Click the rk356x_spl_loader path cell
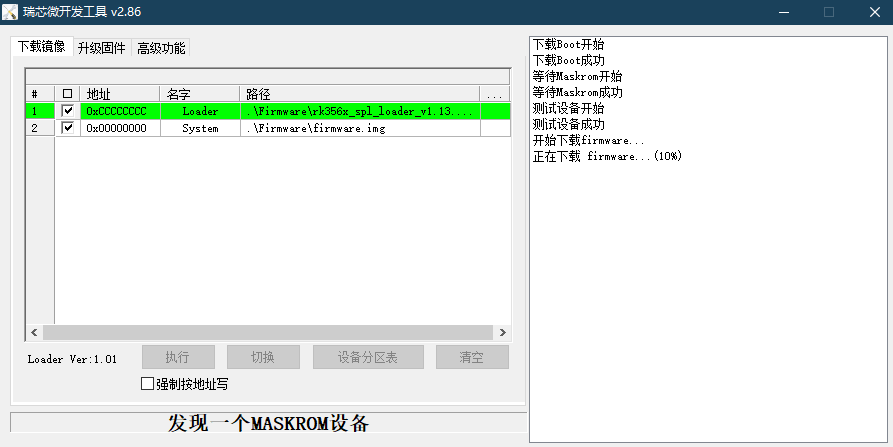The width and height of the screenshot is (893, 447). (360, 111)
